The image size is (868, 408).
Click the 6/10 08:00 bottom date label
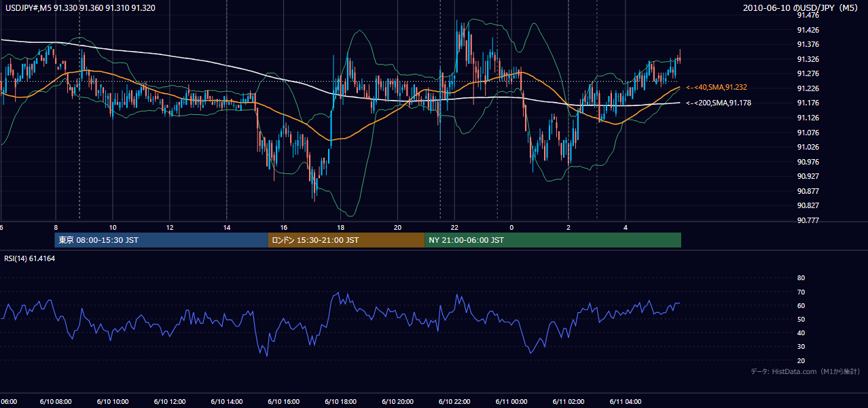(x=56, y=402)
